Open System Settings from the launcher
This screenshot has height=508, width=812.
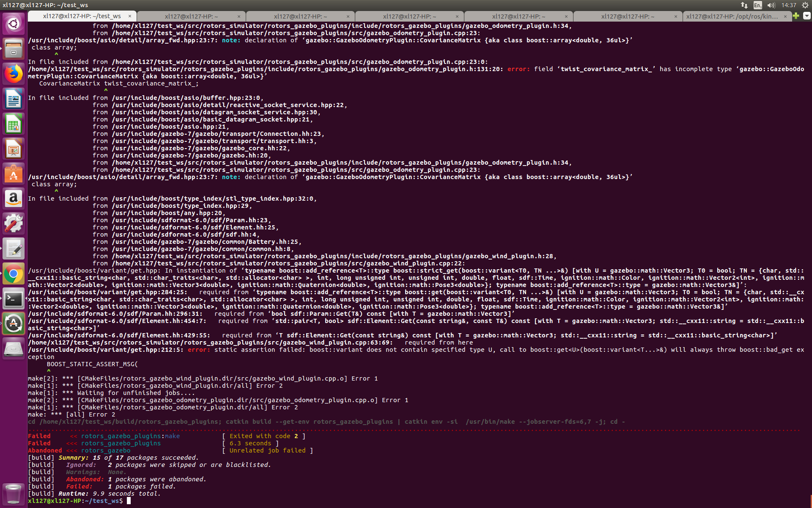click(x=14, y=223)
